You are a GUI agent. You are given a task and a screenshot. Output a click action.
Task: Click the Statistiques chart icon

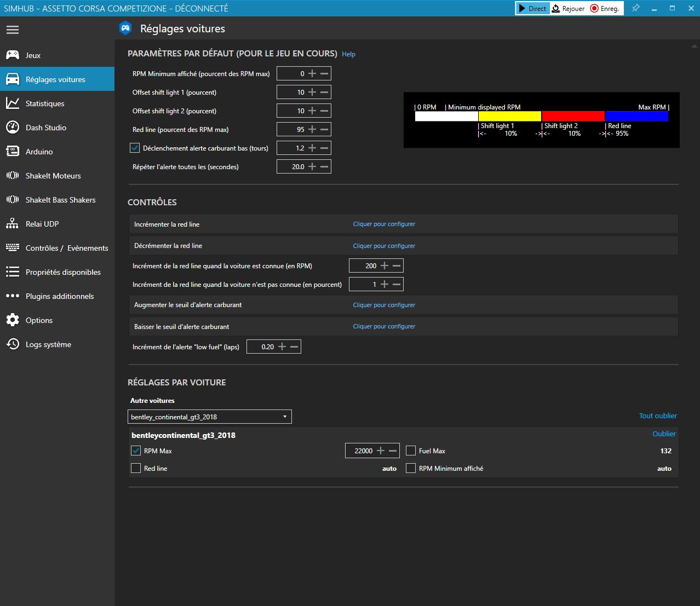(x=13, y=103)
